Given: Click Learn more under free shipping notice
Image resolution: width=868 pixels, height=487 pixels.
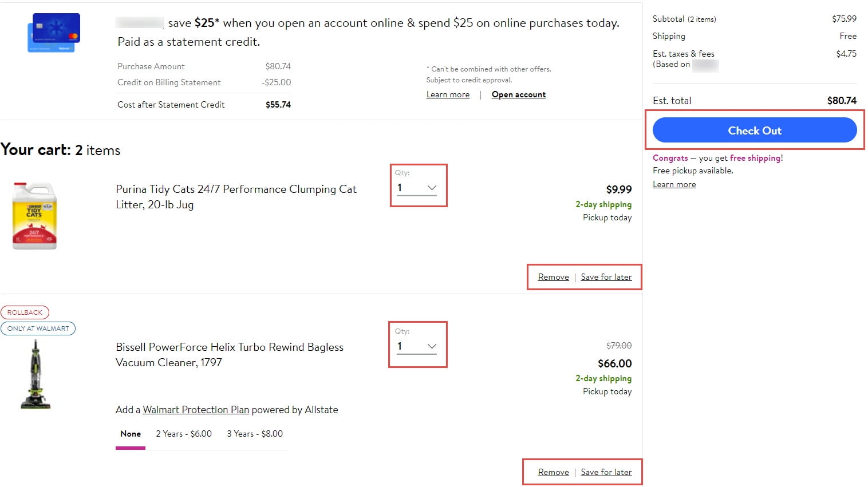Looking at the screenshot, I should (x=674, y=184).
